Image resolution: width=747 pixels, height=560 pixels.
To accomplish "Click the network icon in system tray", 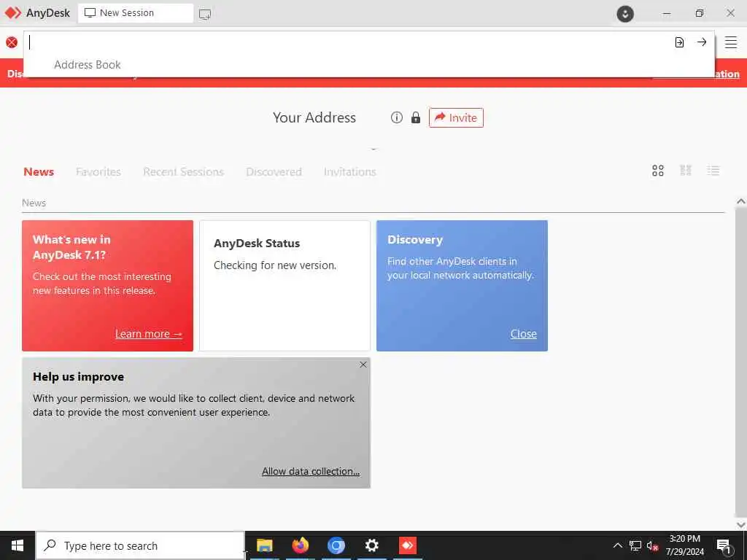I will point(635,545).
